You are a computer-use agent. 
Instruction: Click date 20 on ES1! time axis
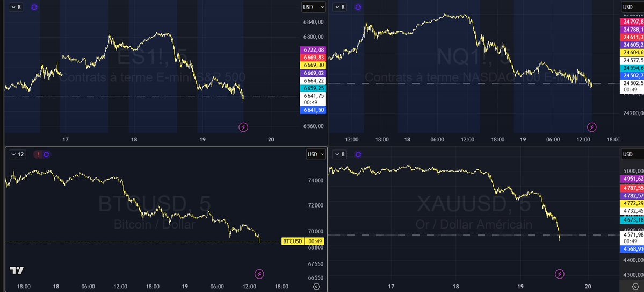coord(271,140)
